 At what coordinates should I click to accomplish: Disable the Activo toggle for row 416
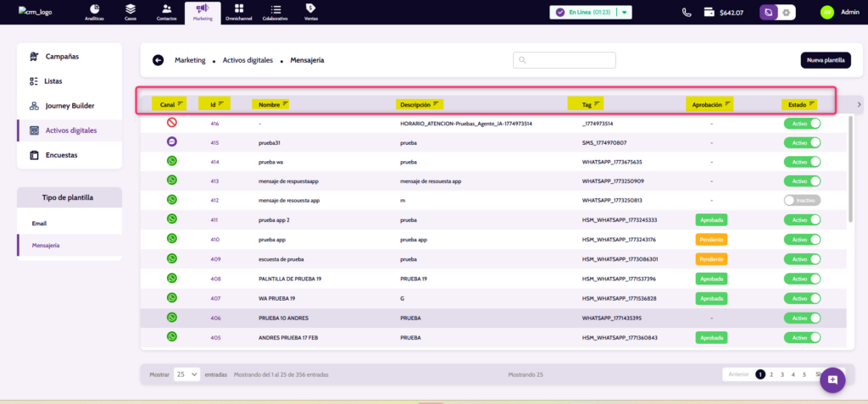(802, 124)
